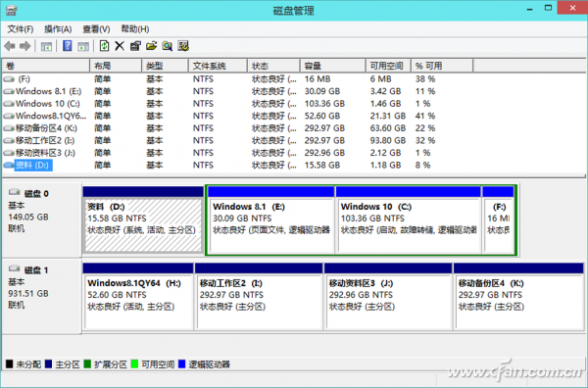Click the 3.42 GB free space cell
Screen dimensions: 588x388
(385, 91)
